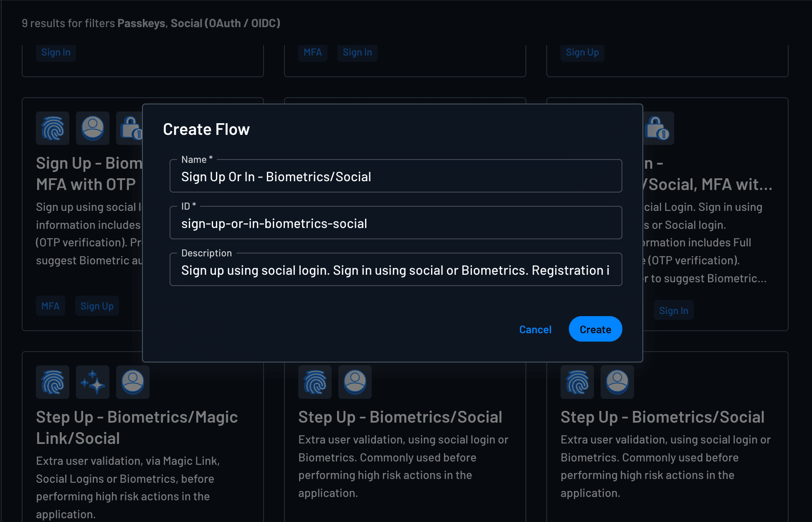Click the ID input field
Viewport: 812px width, 522px height.
[395, 223]
